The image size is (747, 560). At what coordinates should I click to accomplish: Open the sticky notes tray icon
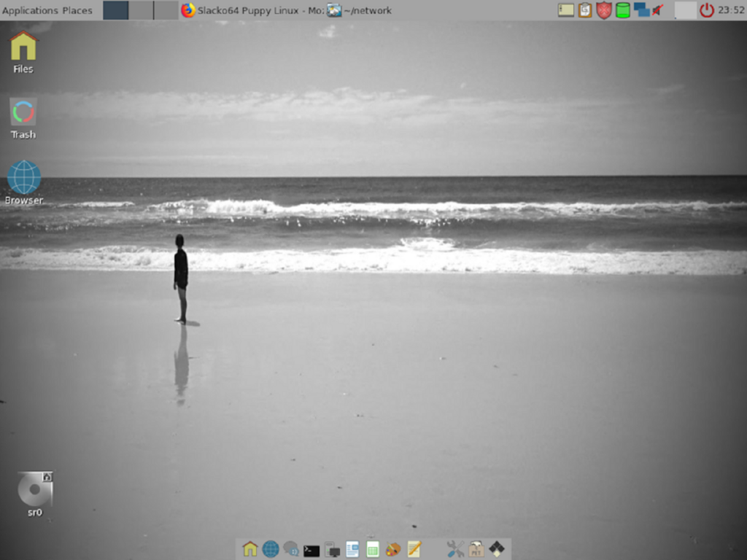(565, 10)
